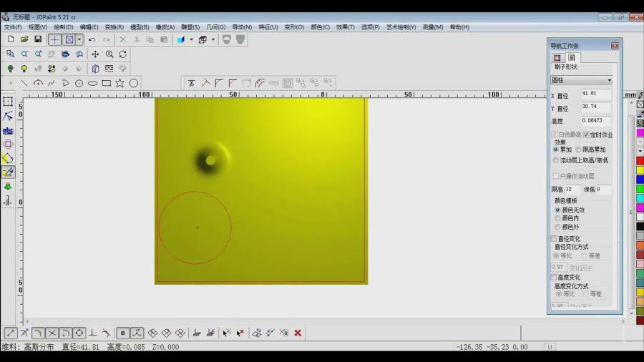The width and height of the screenshot is (644, 362).
Task: Toggle the 高度变化 checkbox
Action: coord(554,277)
